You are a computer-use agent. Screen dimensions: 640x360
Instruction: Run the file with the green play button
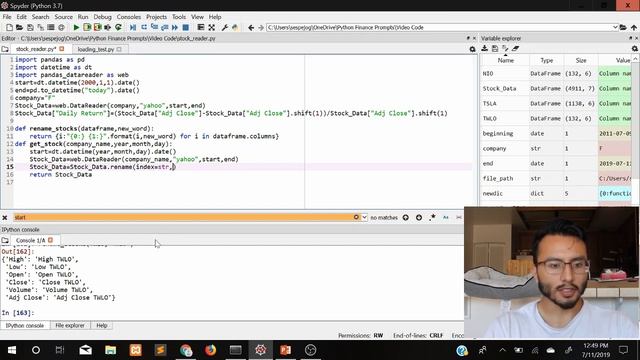click(76, 27)
